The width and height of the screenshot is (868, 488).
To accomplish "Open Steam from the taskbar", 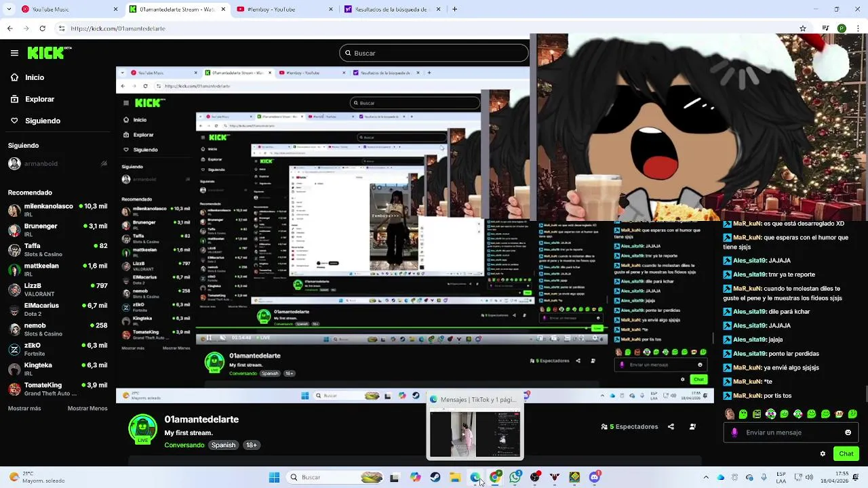I will tap(435, 477).
